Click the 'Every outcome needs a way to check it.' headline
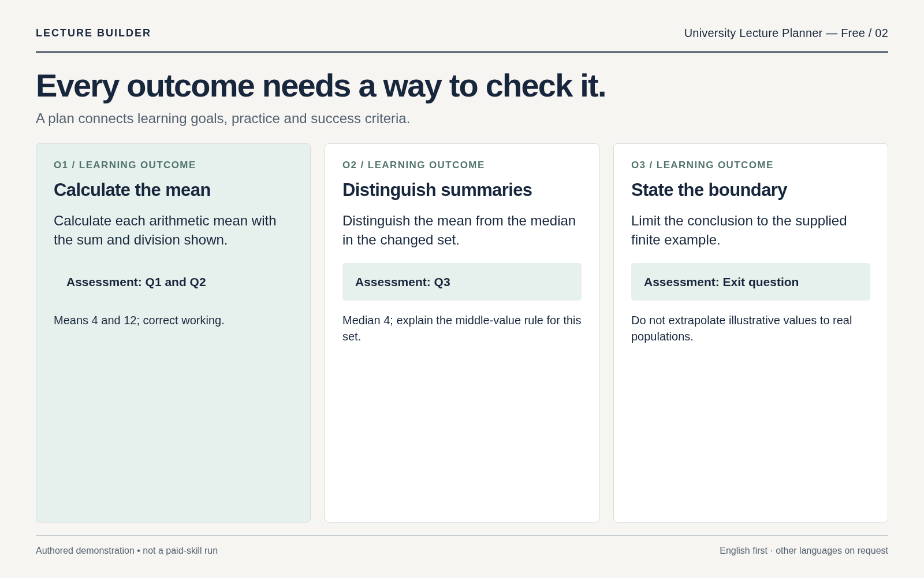 pyautogui.click(x=321, y=86)
